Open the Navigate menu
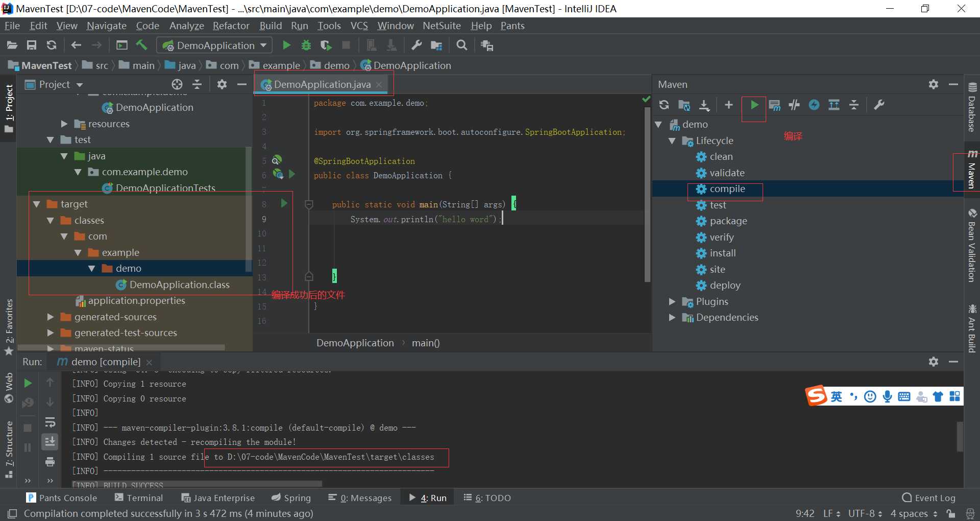 click(106, 26)
